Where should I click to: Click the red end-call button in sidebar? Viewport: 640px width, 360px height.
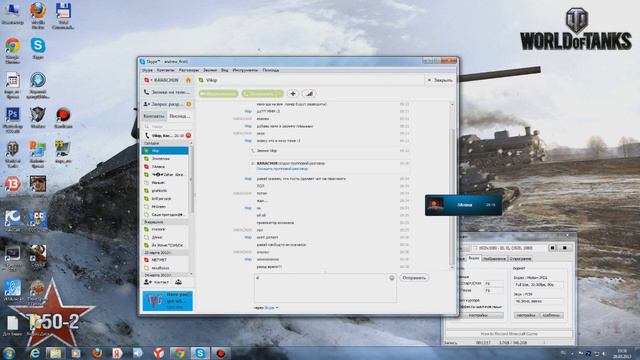tap(188, 136)
